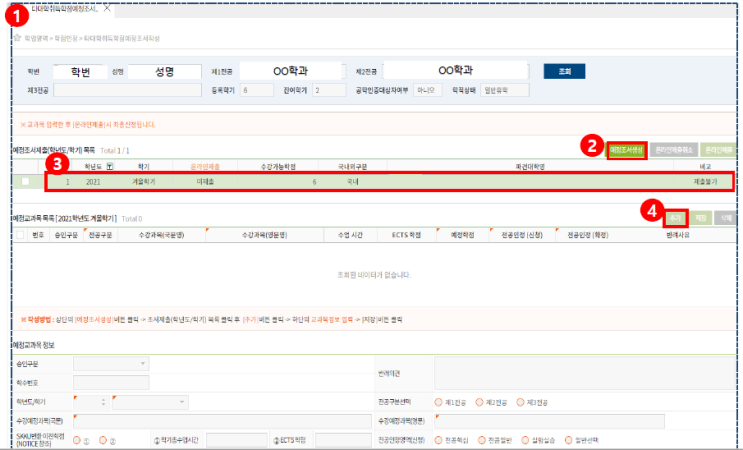Click the 등록학기 field showing 6

256,90
